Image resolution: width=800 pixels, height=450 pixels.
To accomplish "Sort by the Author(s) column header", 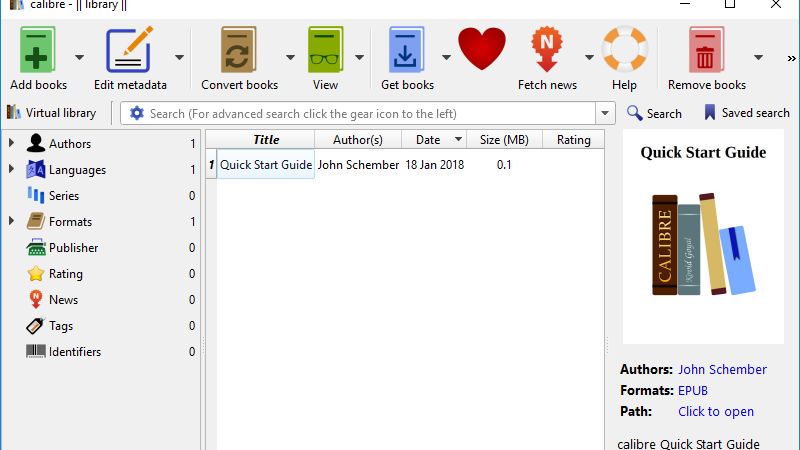I will tap(358, 139).
